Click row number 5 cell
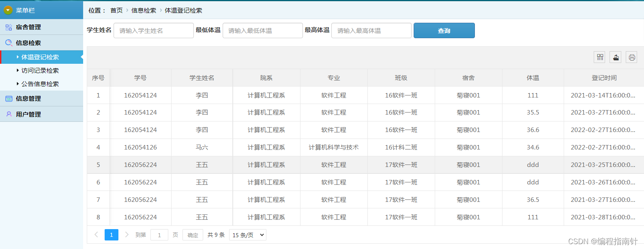 coord(98,165)
